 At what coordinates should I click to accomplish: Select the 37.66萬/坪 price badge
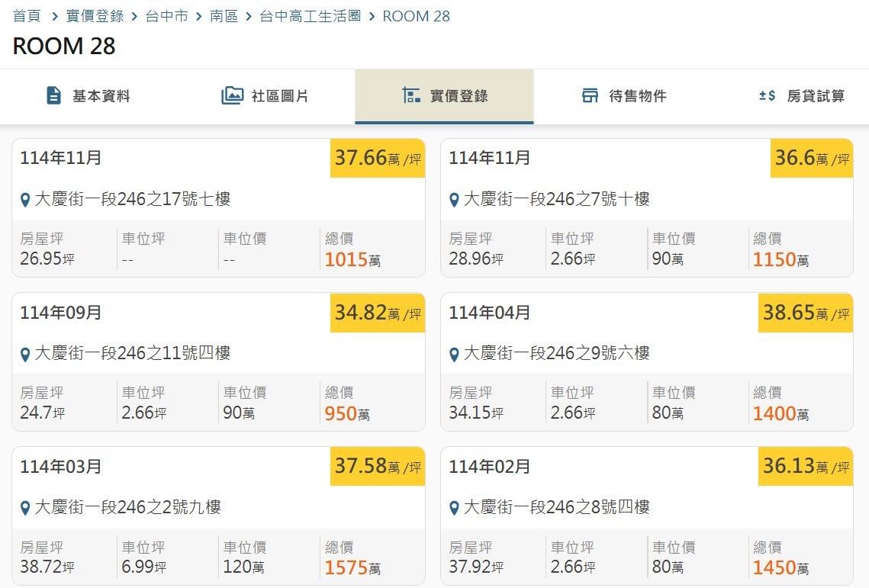[377, 159]
